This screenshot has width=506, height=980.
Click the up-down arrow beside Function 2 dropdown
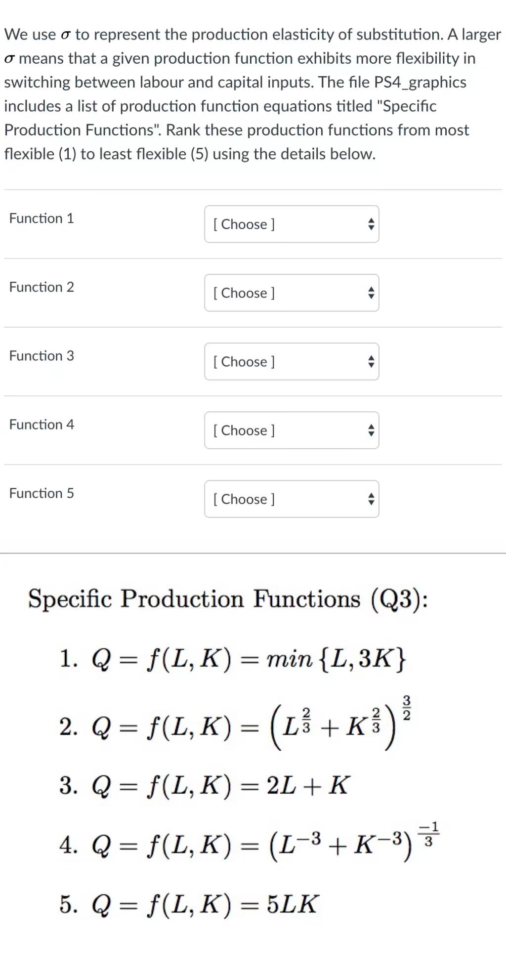tap(371, 293)
